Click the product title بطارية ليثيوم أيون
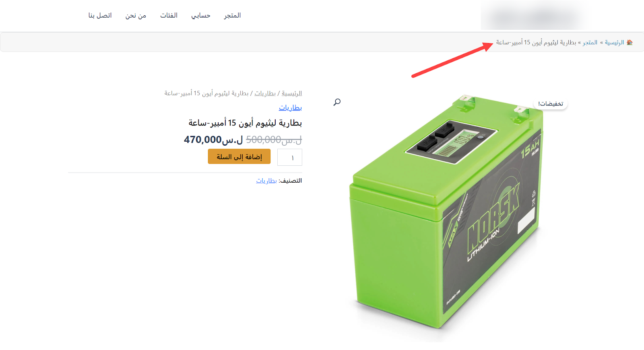 click(245, 123)
